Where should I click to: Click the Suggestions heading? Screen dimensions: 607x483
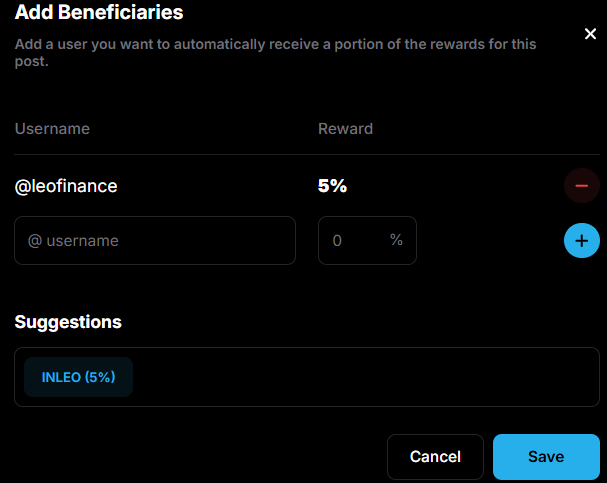point(68,322)
